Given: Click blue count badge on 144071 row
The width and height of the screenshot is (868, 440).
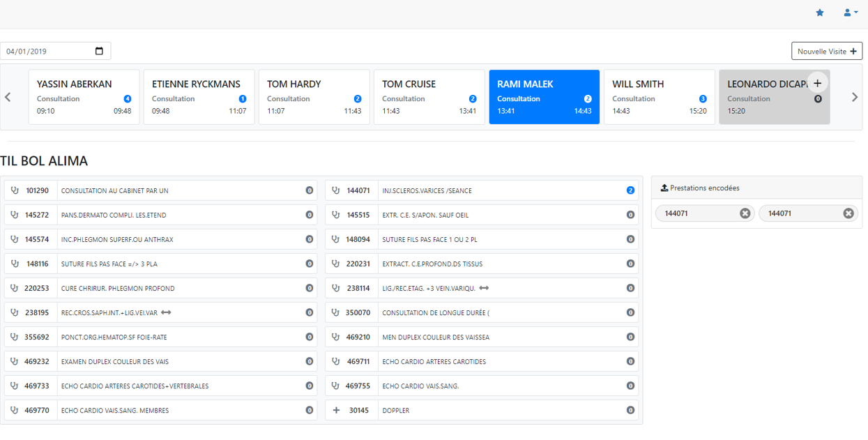Looking at the screenshot, I should point(630,190).
